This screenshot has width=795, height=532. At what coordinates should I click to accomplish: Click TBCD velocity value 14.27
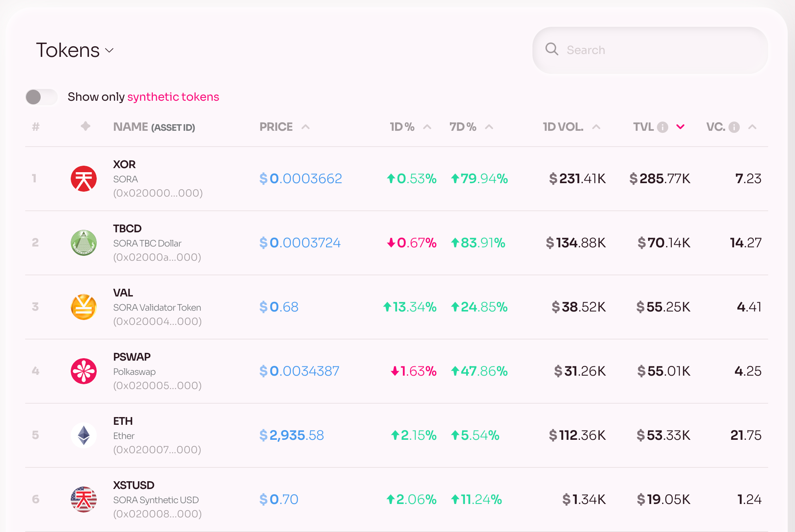tap(746, 243)
